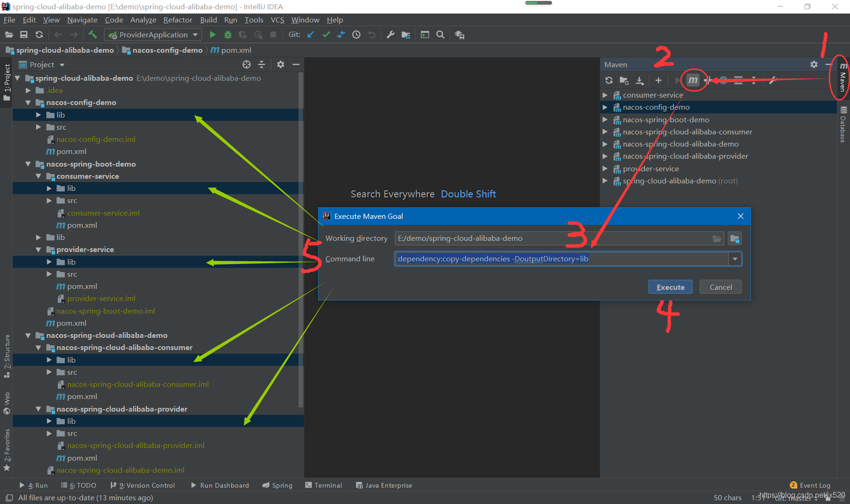Collapse all in the Project panel
Image resolution: width=850 pixels, height=504 pixels.
[x=262, y=64]
